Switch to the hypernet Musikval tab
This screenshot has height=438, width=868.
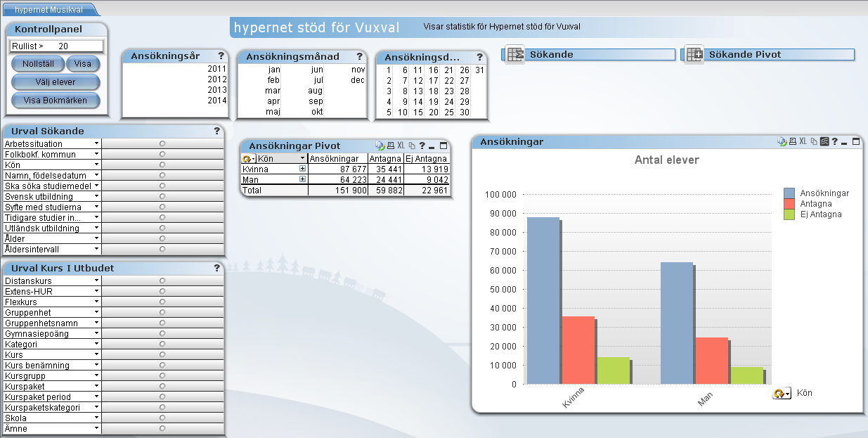(x=48, y=10)
